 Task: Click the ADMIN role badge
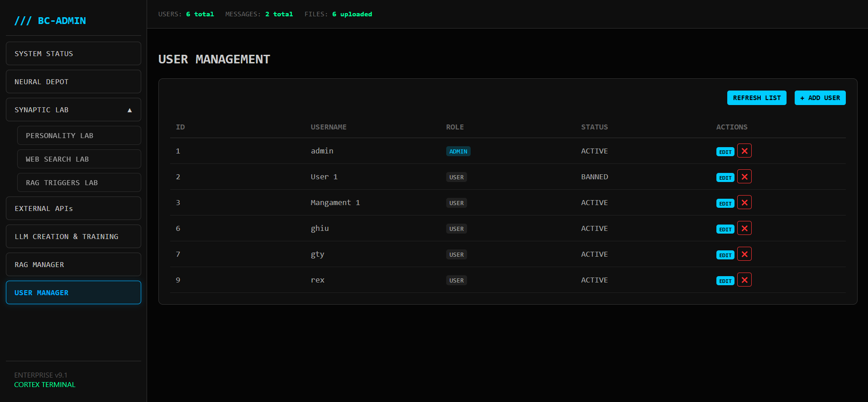(458, 151)
